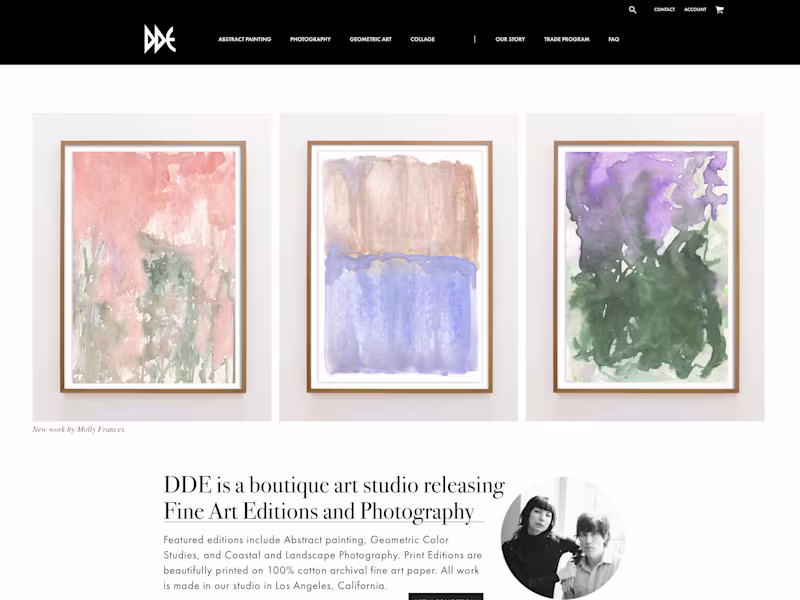Click the featured editions description paragraph
The image size is (800, 600).
click(322, 562)
